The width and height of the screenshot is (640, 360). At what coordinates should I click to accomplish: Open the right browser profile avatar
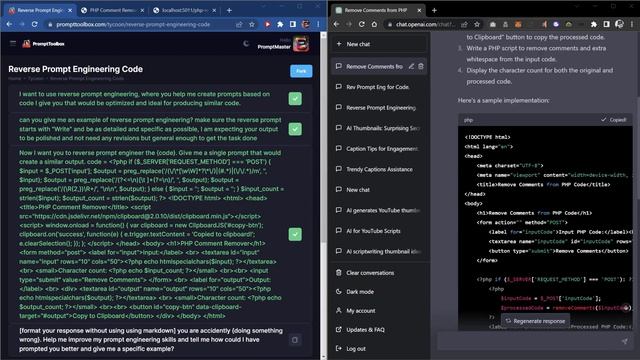[x=619, y=24]
